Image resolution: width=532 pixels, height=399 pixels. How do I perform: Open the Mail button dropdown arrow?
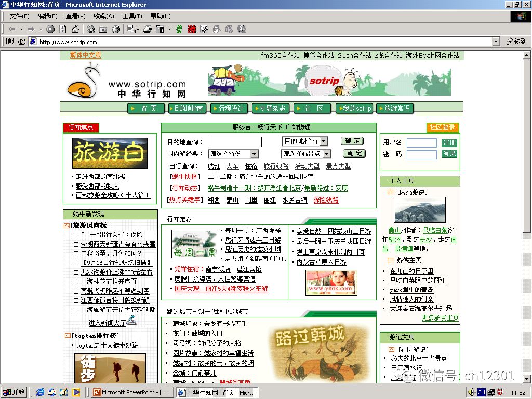(x=138, y=30)
